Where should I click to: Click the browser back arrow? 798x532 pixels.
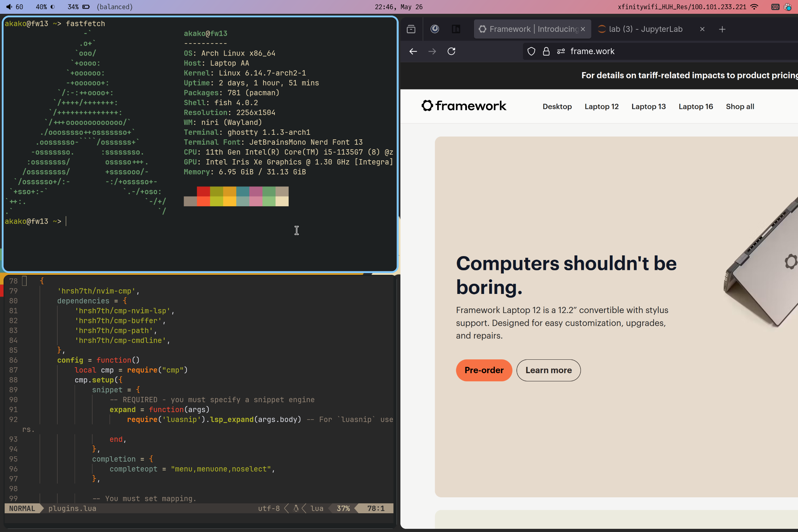413,51
